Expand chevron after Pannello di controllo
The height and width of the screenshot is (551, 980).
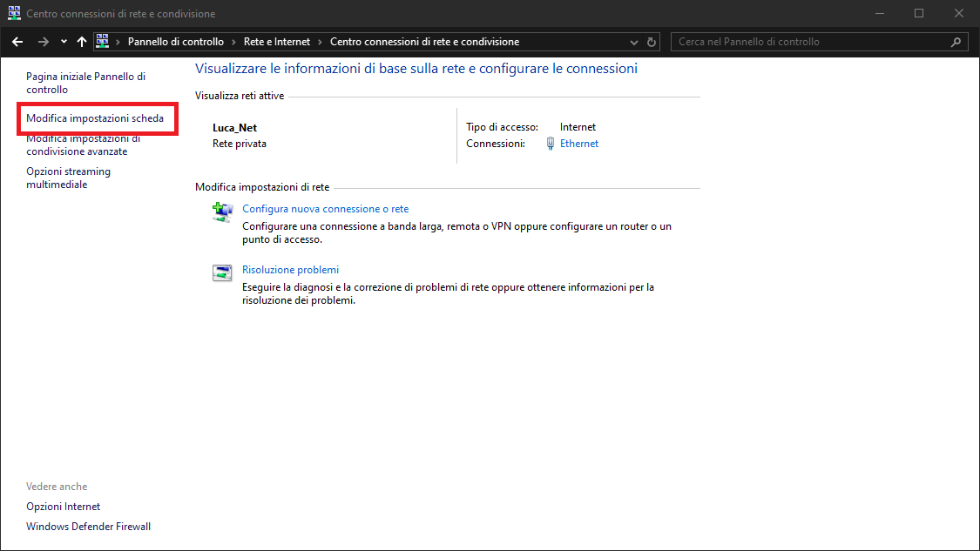tap(233, 42)
